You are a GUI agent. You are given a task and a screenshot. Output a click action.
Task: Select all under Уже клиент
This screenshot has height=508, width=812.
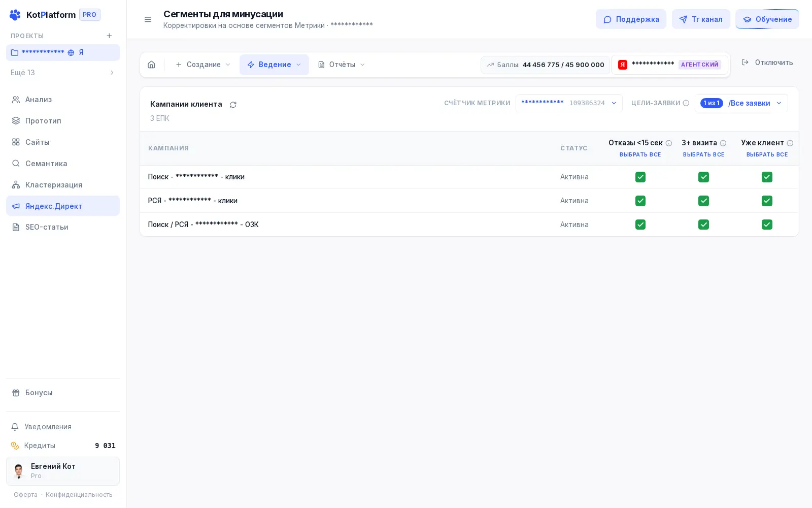pyautogui.click(x=767, y=154)
